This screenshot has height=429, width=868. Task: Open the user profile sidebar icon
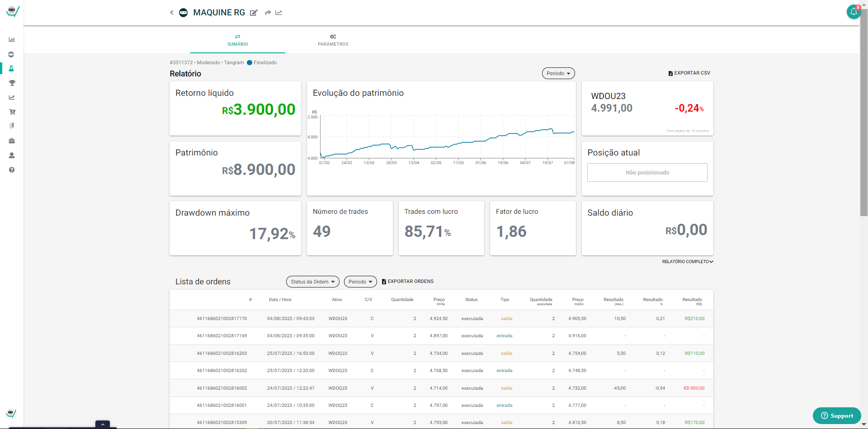tap(12, 156)
